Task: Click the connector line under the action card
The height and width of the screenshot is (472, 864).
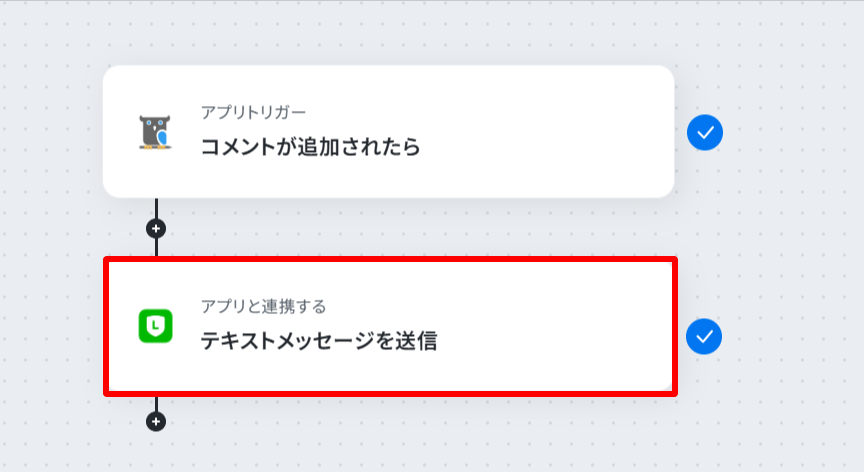Action: coord(156,404)
